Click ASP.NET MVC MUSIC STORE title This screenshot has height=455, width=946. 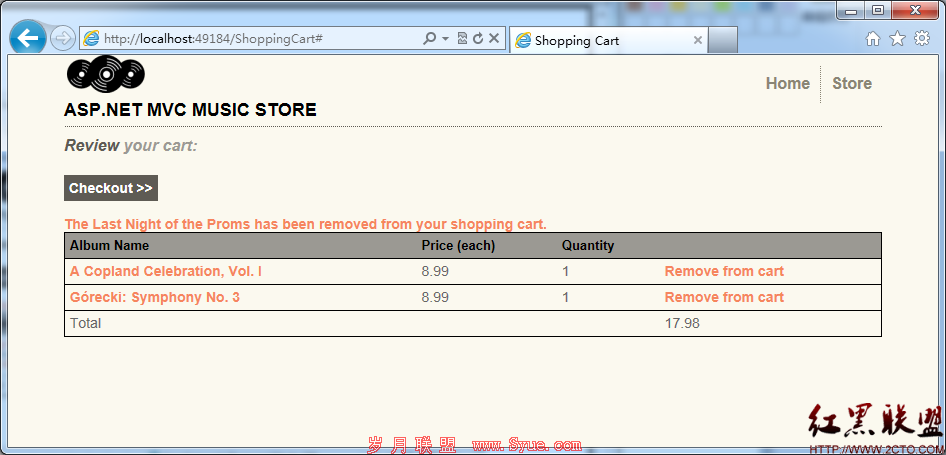click(190, 110)
